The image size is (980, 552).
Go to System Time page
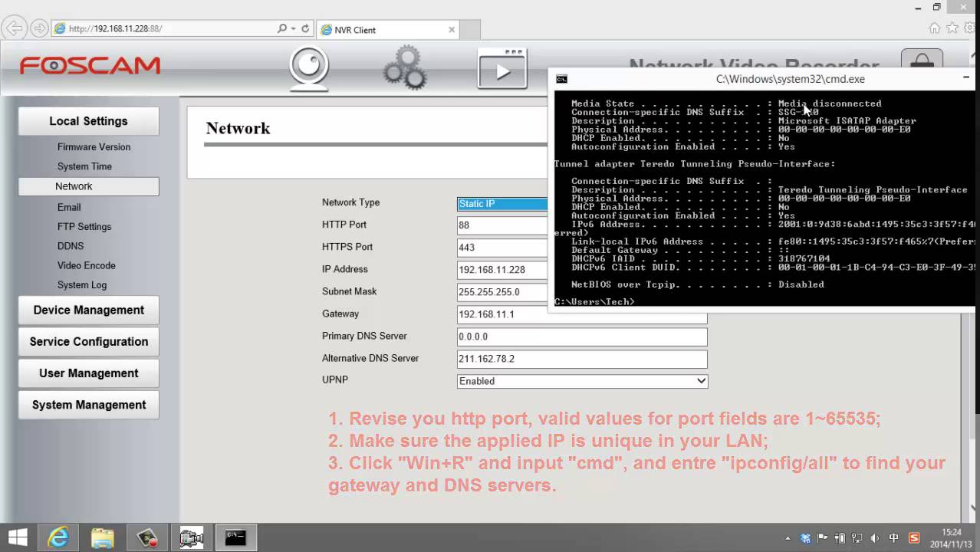(x=84, y=166)
